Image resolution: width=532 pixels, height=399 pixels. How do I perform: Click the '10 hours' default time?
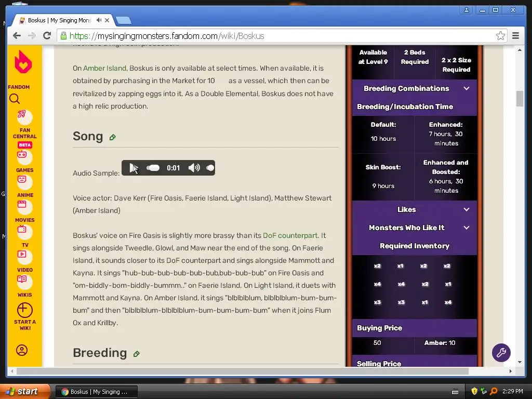pos(383,138)
